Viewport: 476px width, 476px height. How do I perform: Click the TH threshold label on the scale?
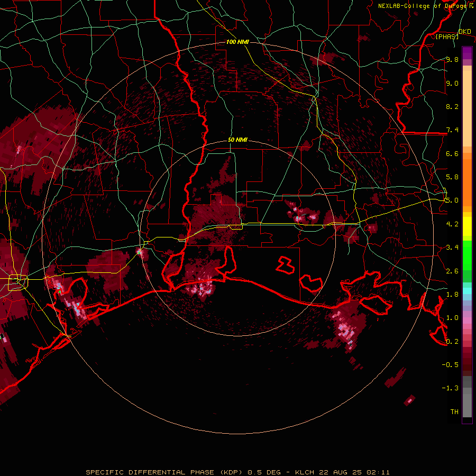coord(454,412)
